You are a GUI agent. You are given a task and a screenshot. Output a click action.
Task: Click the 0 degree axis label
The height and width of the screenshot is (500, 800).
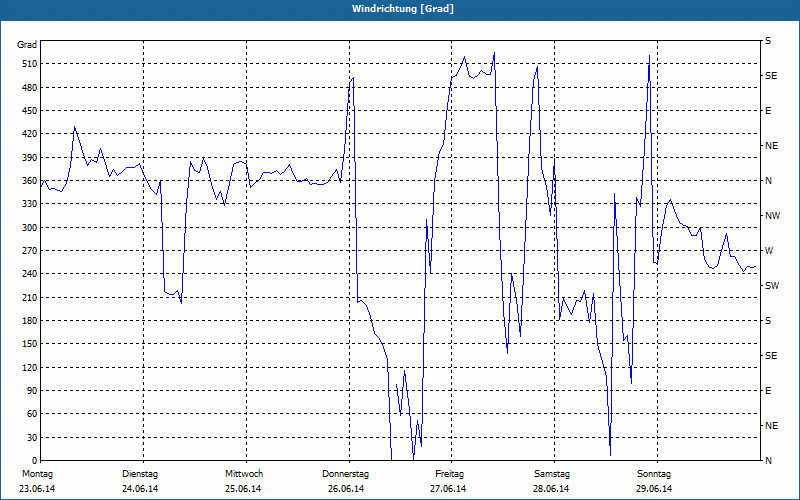[x=34, y=461]
